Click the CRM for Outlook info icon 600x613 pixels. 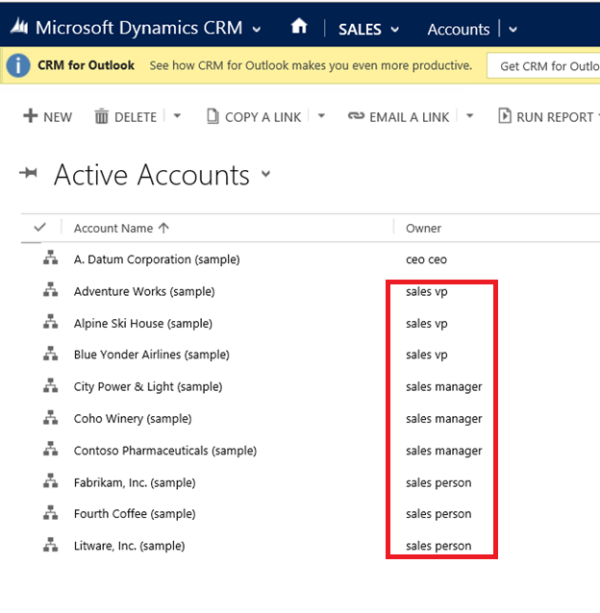(18, 65)
